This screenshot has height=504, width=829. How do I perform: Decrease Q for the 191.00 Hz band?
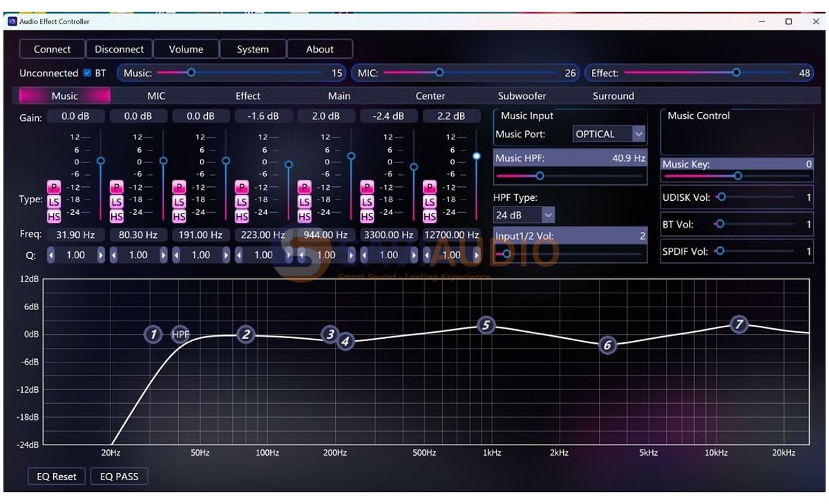pyautogui.click(x=176, y=255)
